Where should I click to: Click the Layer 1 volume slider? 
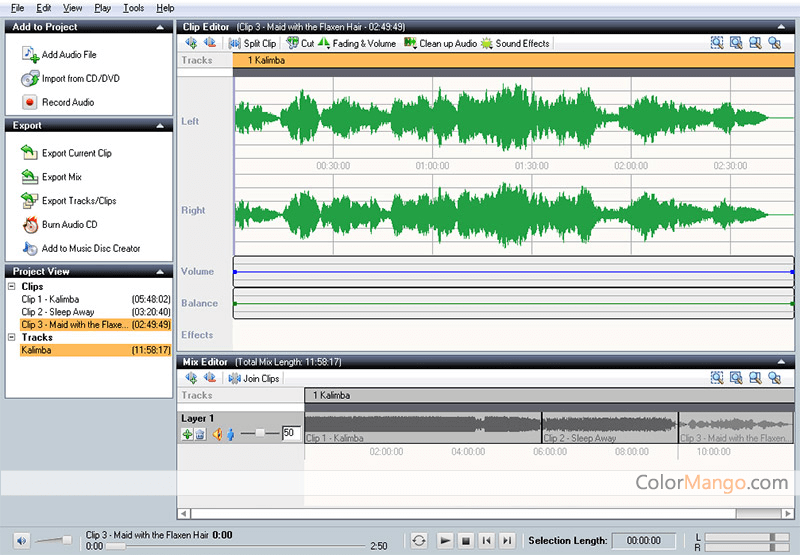260,433
